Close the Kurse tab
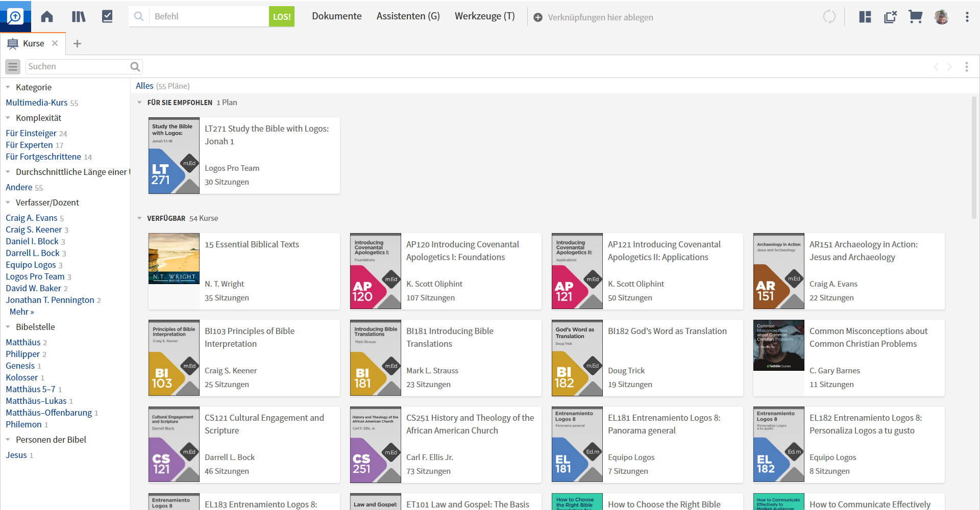980x510 pixels. point(55,43)
